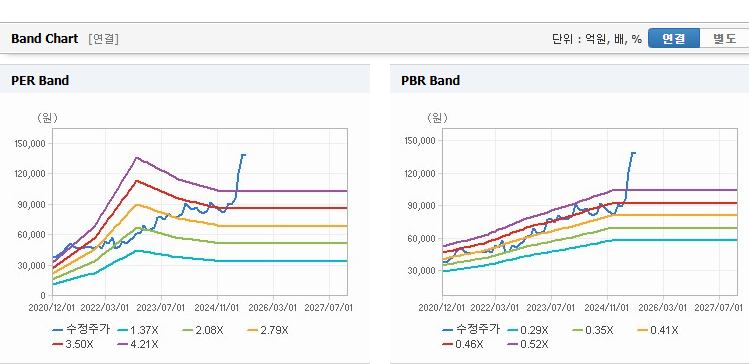The width and height of the screenshot is (749, 364).
Task: Toggle 0.35X legend entry in PBR Band
Action: [x=592, y=330]
